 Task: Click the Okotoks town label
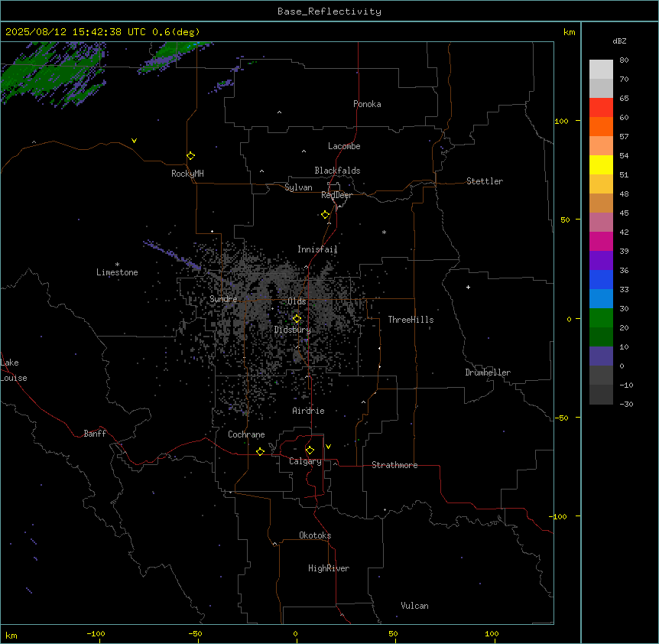tap(315, 535)
